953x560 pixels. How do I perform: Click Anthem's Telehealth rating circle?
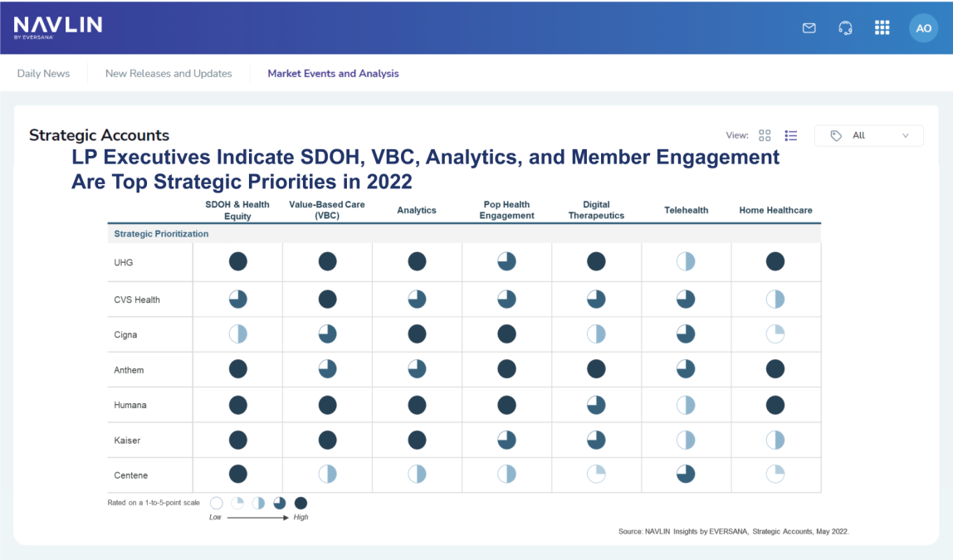pos(686,368)
